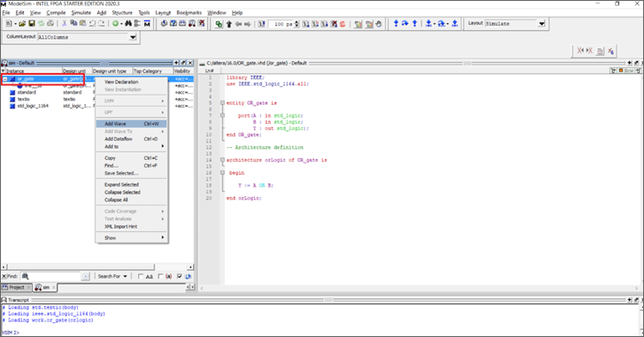Click the green Add circle toolbar icon

coord(115,24)
